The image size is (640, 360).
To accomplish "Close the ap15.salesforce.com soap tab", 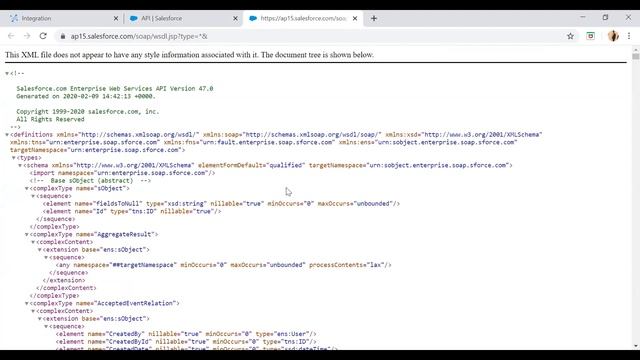I will pyautogui.click(x=355, y=18).
